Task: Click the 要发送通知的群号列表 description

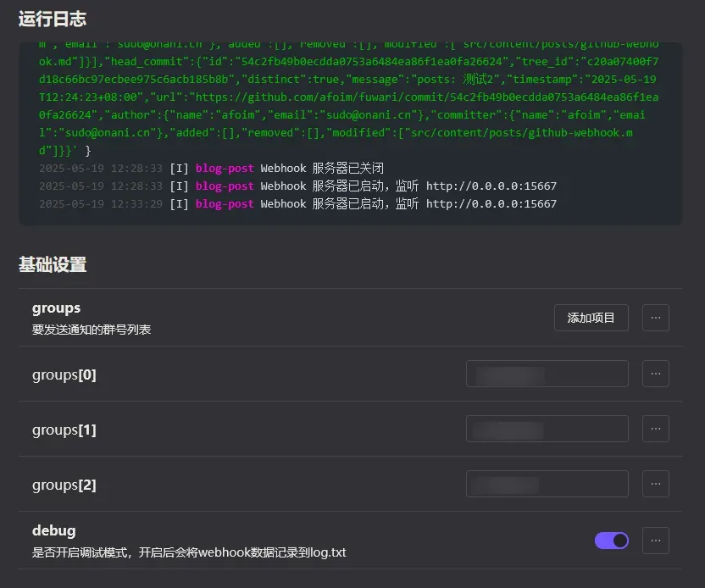Action: (x=92, y=330)
